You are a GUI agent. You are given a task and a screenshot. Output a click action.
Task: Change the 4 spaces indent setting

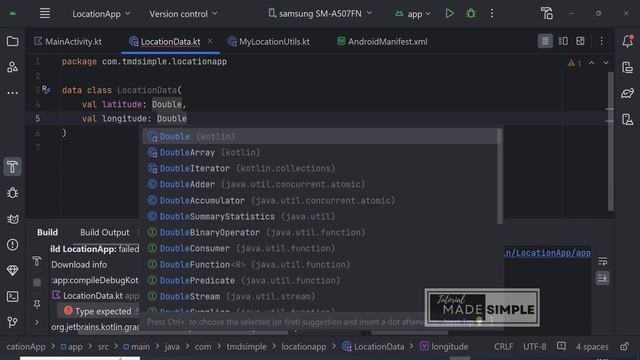pos(592,347)
